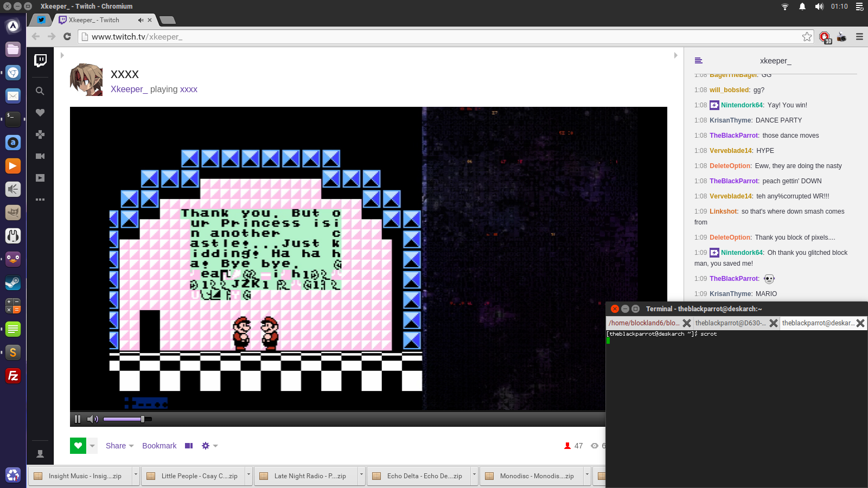Open Following heart icon in sidebar

[x=40, y=113]
